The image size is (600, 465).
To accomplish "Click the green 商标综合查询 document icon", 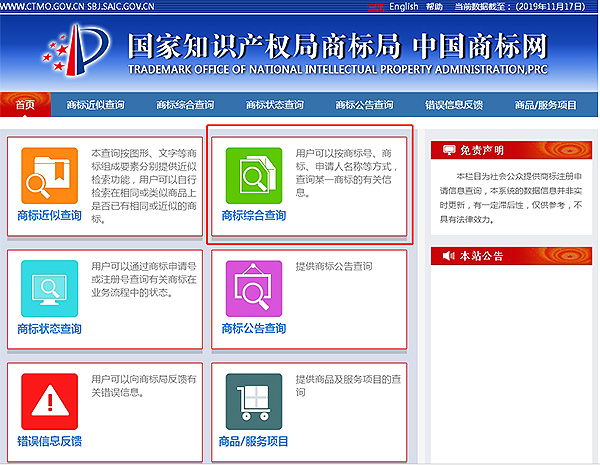I will point(254,176).
